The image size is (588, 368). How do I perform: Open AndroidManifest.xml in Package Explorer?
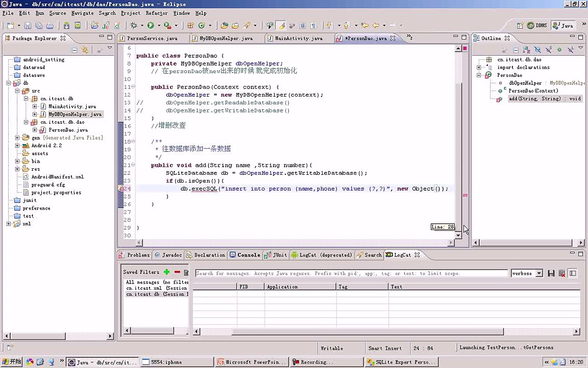click(57, 177)
